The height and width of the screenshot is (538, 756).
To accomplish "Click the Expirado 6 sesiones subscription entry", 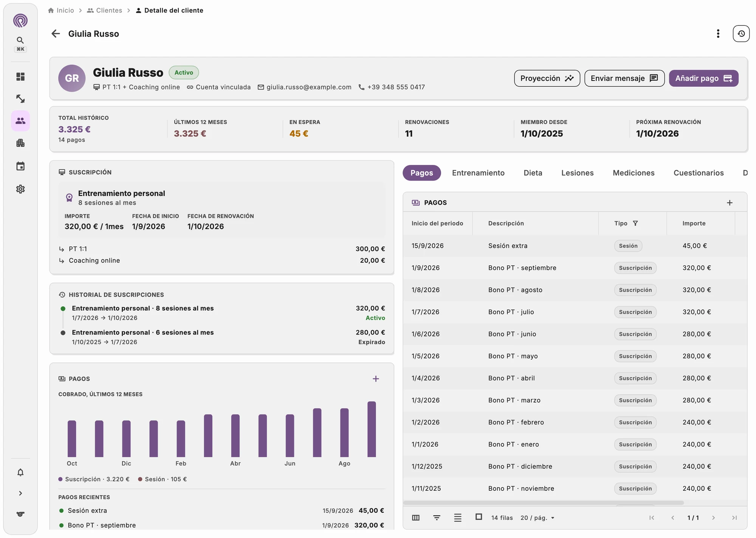I will 223,337.
